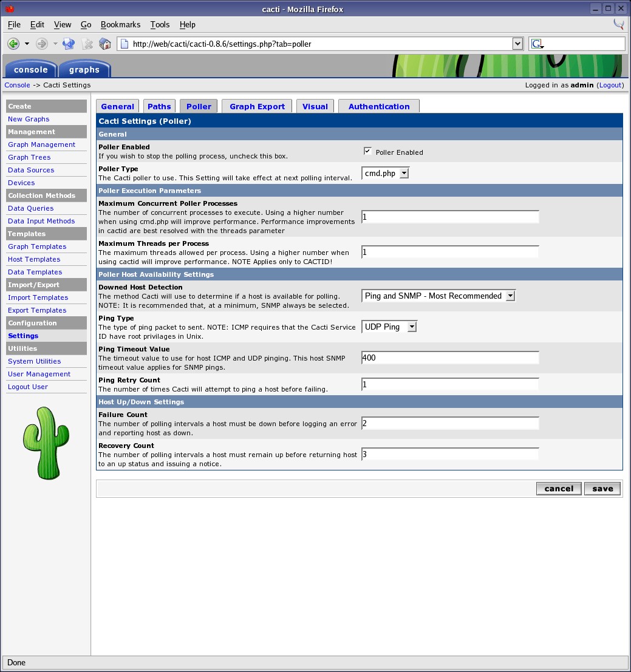Open the Tools menu

[x=160, y=24]
